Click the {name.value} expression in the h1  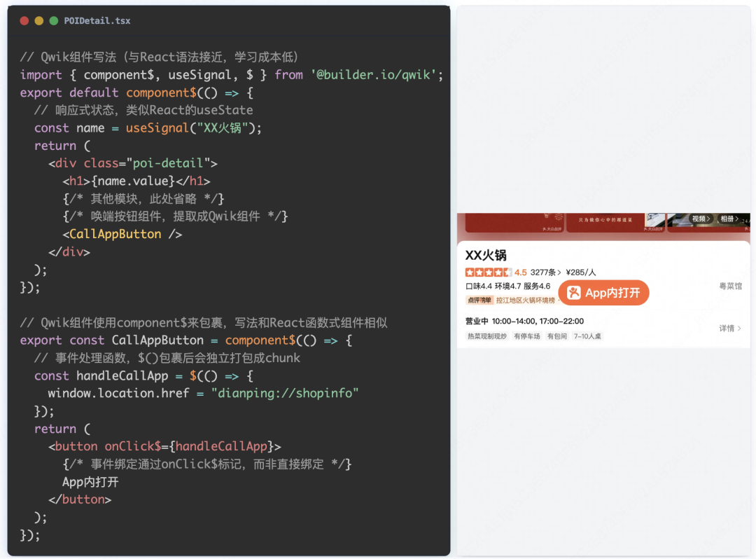coord(132,181)
